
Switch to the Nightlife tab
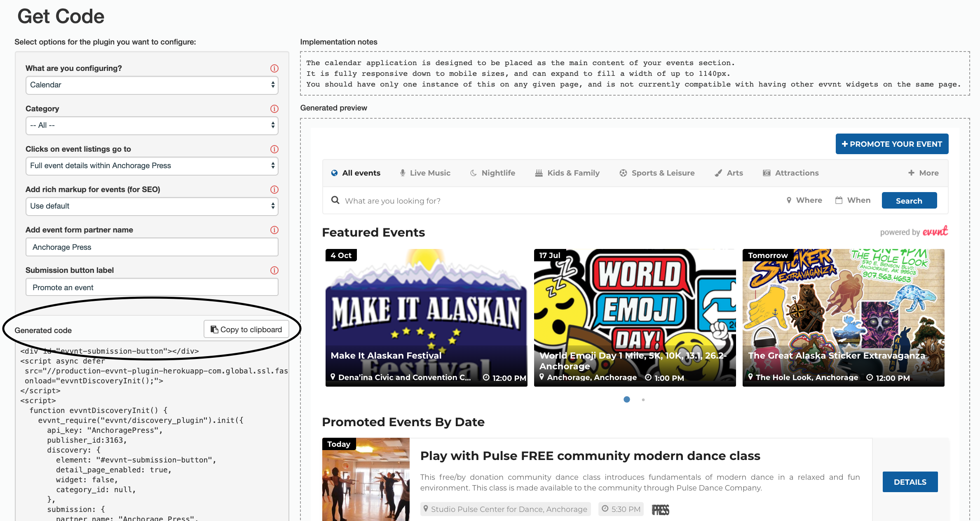pyautogui.click(x=492, y=173)
